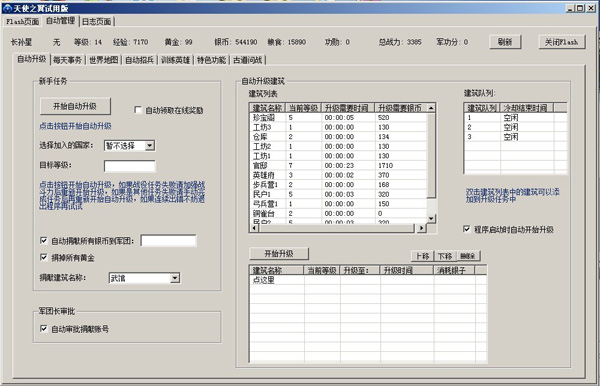This screenshot has width=600, height=386.
Task: Select the 民户1 building row
Action: [338, 194]
